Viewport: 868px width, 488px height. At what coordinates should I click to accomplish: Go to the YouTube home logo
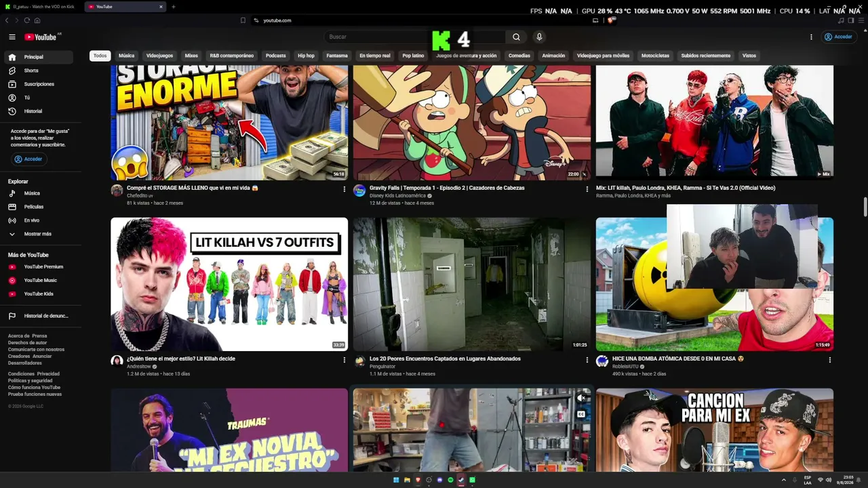41,37
